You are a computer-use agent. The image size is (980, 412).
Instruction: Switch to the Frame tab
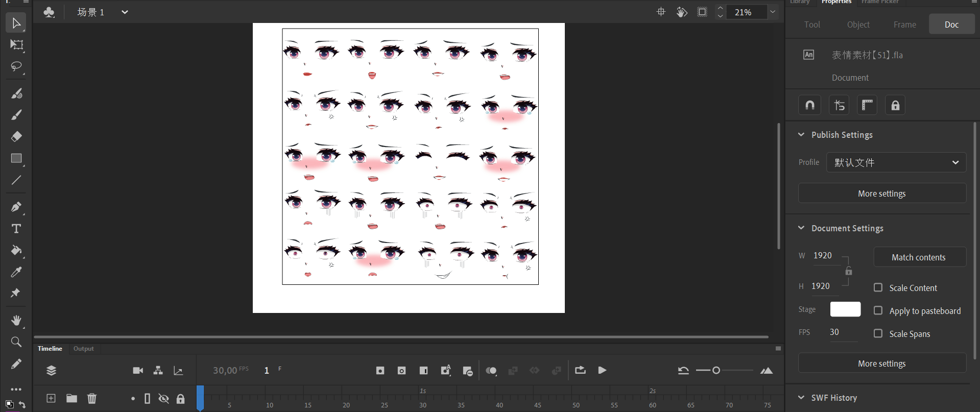(x=904, y=25)
